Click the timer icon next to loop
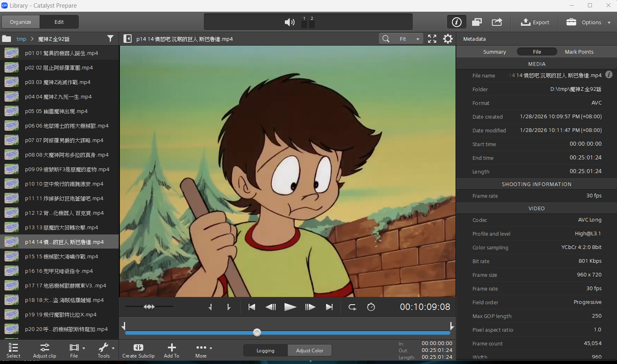The height and width of the screenshot is (364, 617). 371,307
